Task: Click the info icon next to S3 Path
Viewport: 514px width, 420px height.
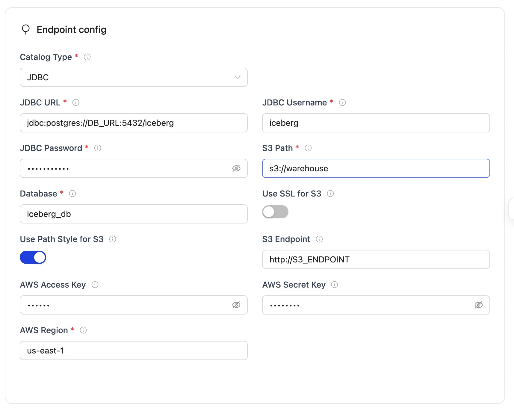Action: (308, 148)
